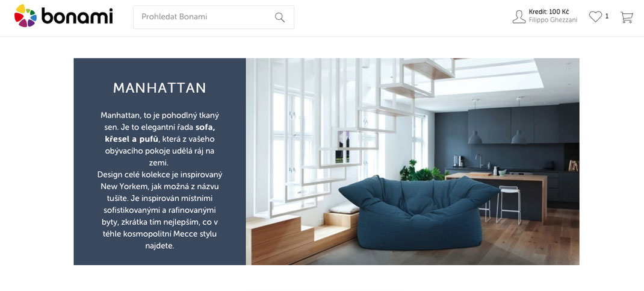This screenshot has height=291, width=644.
Task: Open the wishlist heart icon
Action: tap(595, 17)
